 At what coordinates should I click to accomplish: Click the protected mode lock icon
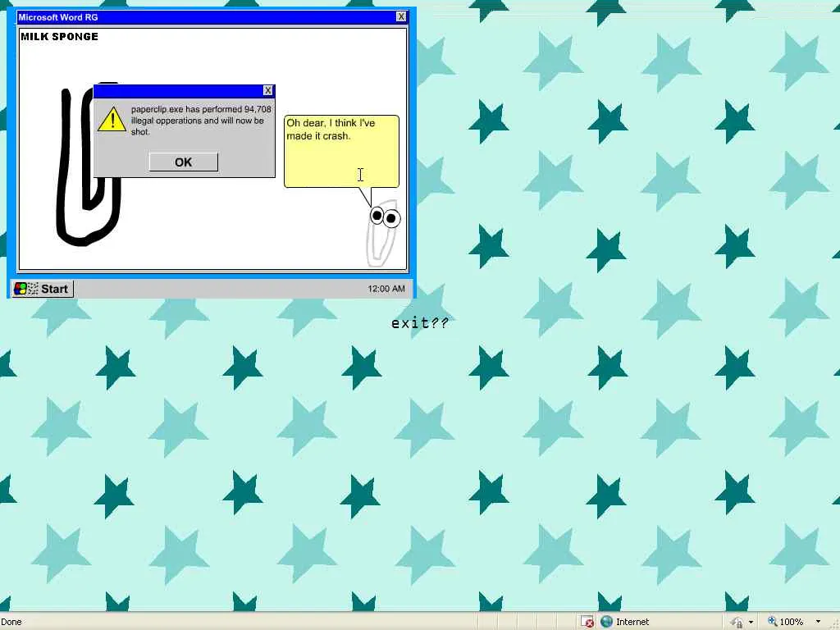(737, 622)
